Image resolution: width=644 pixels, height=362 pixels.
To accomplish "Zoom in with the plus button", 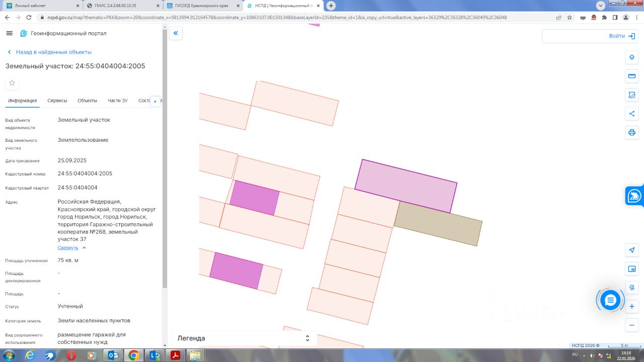I will pos(632,306).
